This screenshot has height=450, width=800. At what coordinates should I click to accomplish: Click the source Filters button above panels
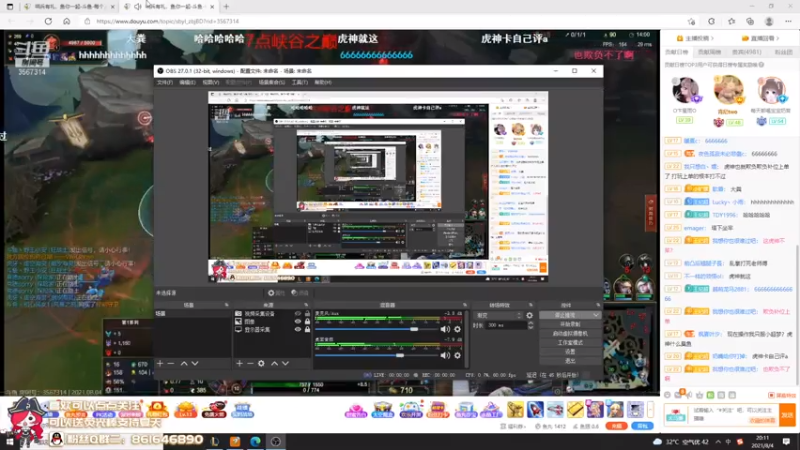point(300,293)
